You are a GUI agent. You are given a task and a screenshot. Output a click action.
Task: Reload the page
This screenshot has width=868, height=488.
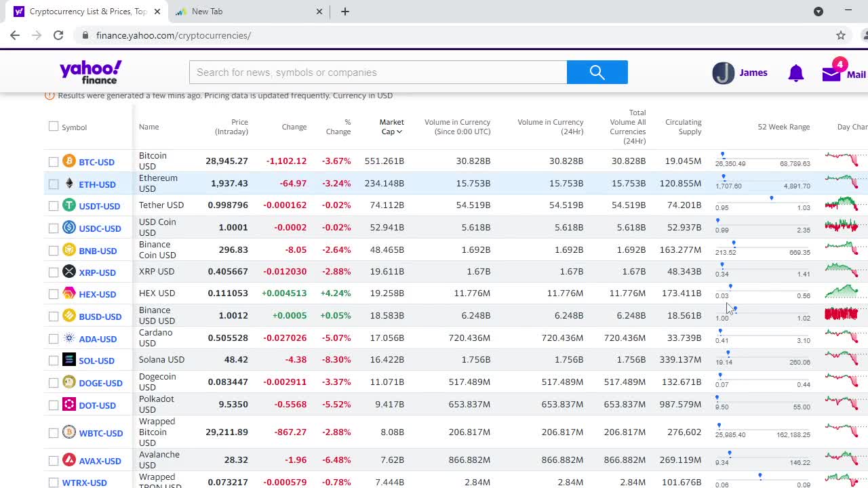[x=58, y=35]
